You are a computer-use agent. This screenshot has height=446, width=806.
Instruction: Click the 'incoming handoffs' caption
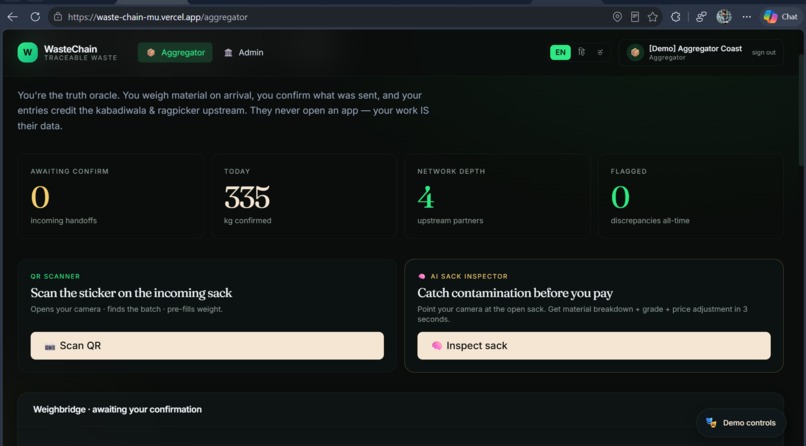point(63,220)
